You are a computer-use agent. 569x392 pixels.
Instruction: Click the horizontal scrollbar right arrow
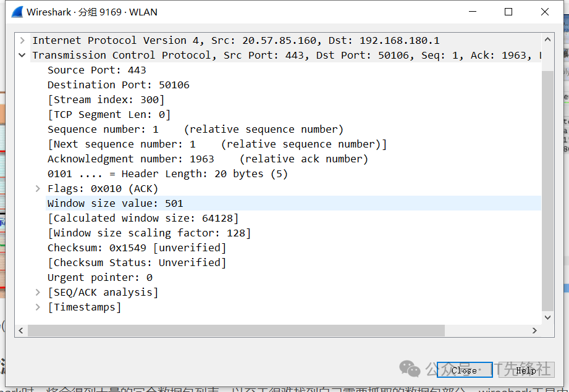[x=534, y=331]
